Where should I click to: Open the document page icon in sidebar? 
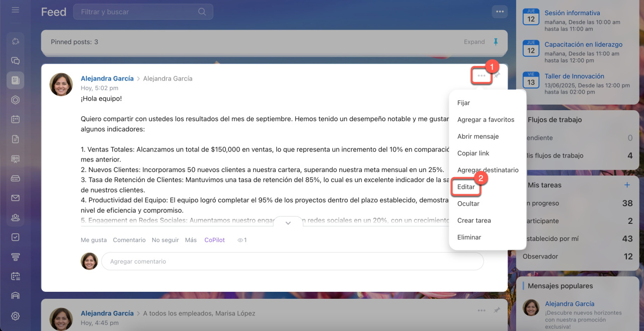(15, 139)
